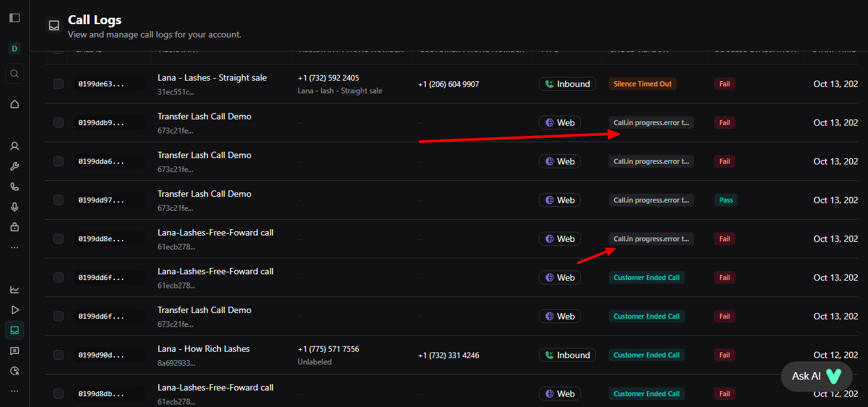Screen dimensions: 868x407
Task: Open the chat bubble sidebar icon
Action: tap(15, 350)
